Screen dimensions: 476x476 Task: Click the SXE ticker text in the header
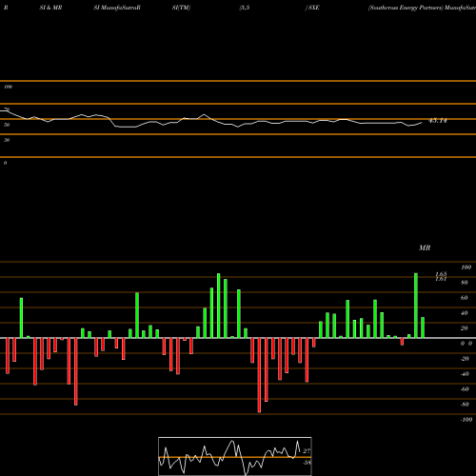pyautogui.click(x=313, y=8)
